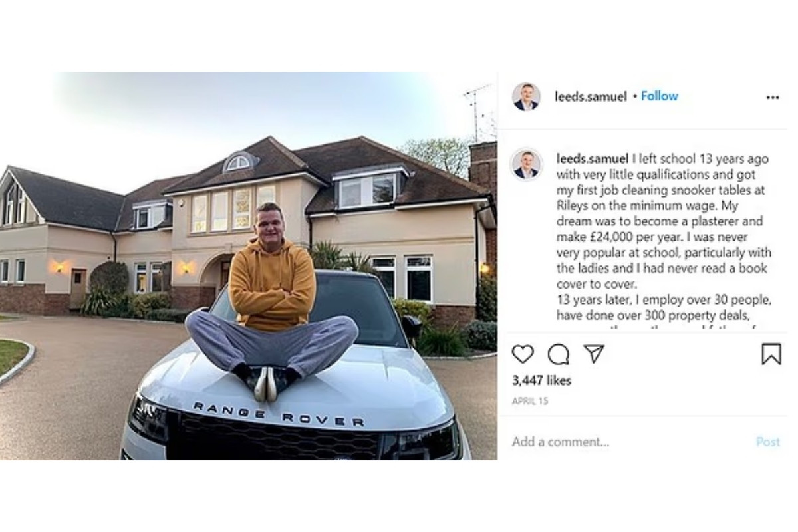Open leeds.samuel username in post header
The width and height of the screenshot is (798, 532).
tap(591, 97)
